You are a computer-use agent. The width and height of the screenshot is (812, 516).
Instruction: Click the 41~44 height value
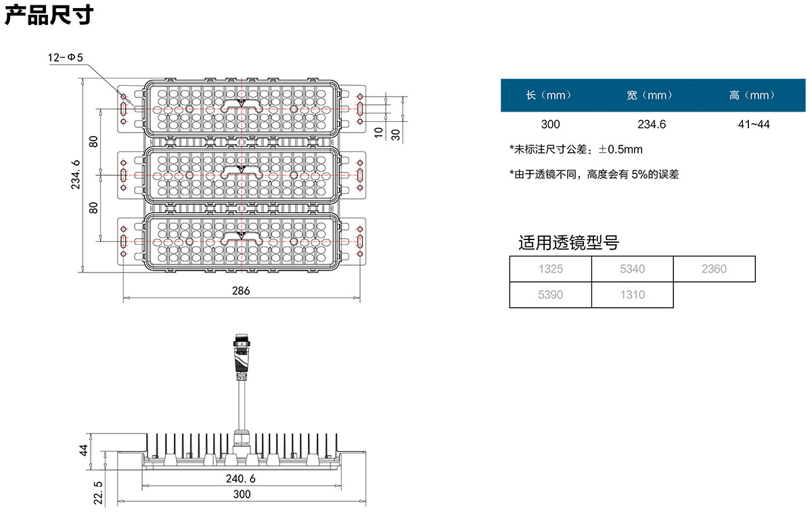tap(754, 124)
